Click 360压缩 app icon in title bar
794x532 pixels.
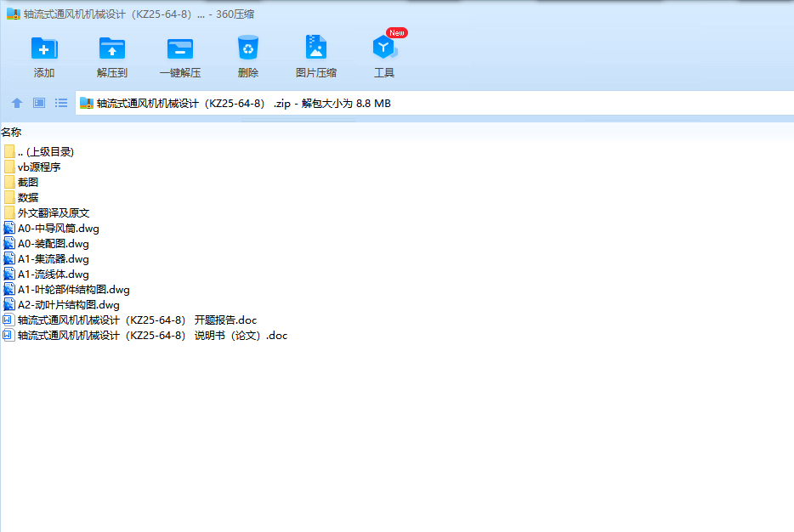(x=13, y=14)
